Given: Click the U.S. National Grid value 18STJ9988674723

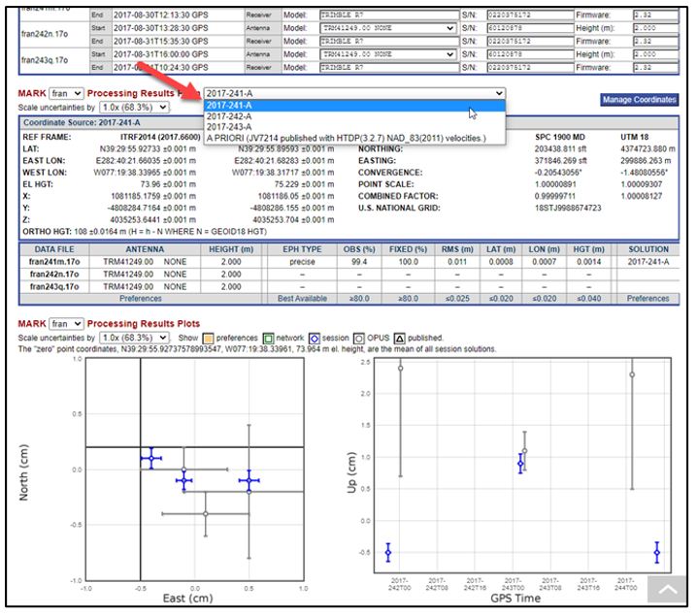Looking at the screenshot, I should point(568,208).
